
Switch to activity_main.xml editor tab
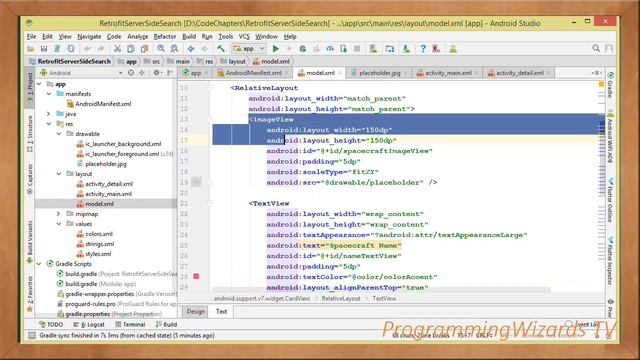pyautogui.click(x=448, y=73)
